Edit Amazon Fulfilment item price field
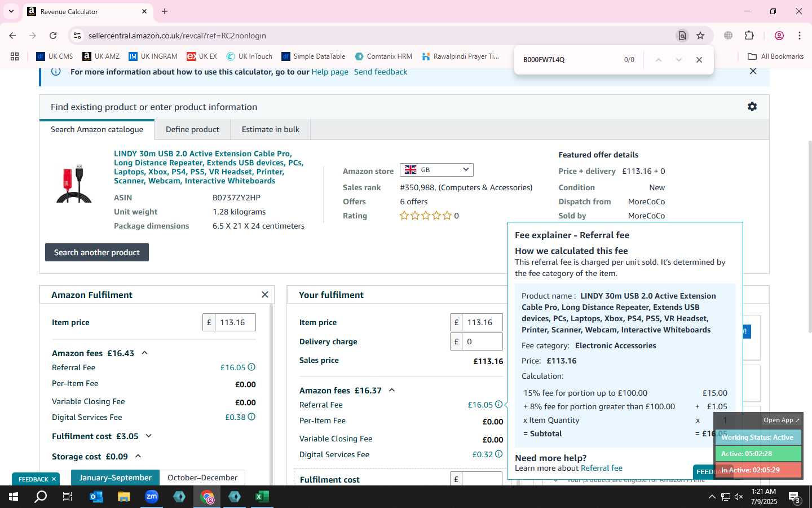This screenshot has width=812, height=508. [235, 322]
